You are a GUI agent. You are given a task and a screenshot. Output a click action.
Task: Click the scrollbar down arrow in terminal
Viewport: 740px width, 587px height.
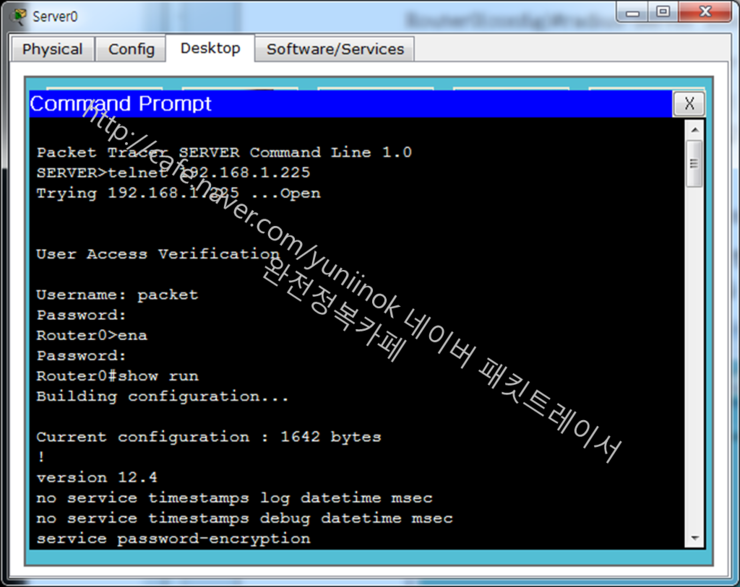695,537
